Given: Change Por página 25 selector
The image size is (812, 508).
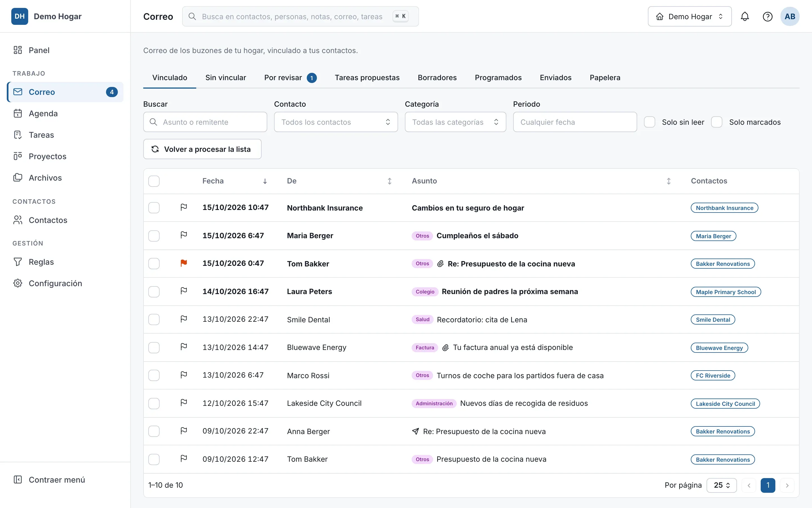Looking at the screenshot, I should (721, 485).
